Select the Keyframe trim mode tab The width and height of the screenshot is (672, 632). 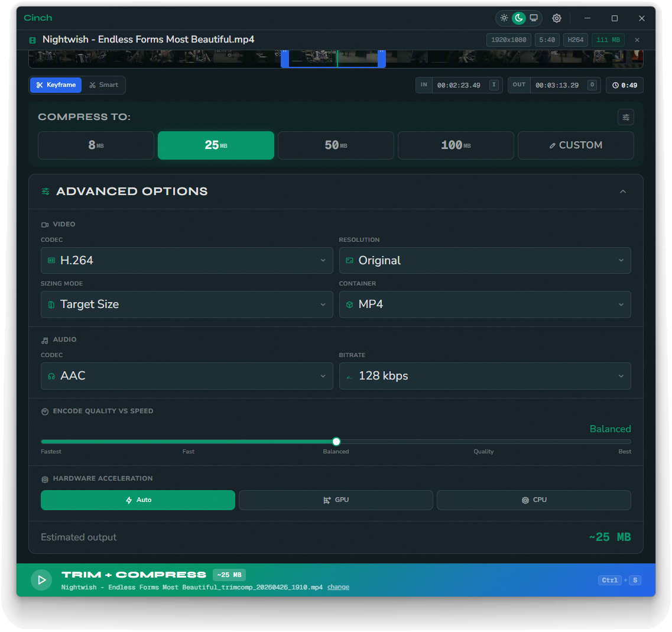pyautogui.click(x=56, y=85)
